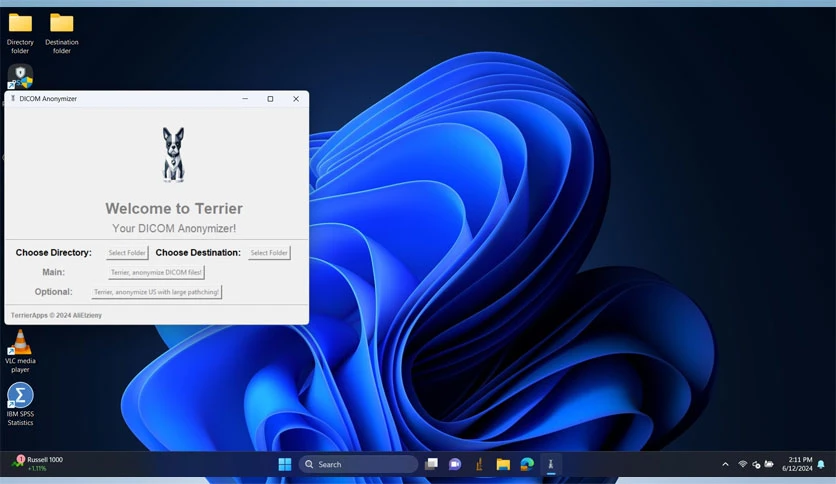Open the Russell 1000 stock widget
Screen dimensions: 836x484
[37, 464]
